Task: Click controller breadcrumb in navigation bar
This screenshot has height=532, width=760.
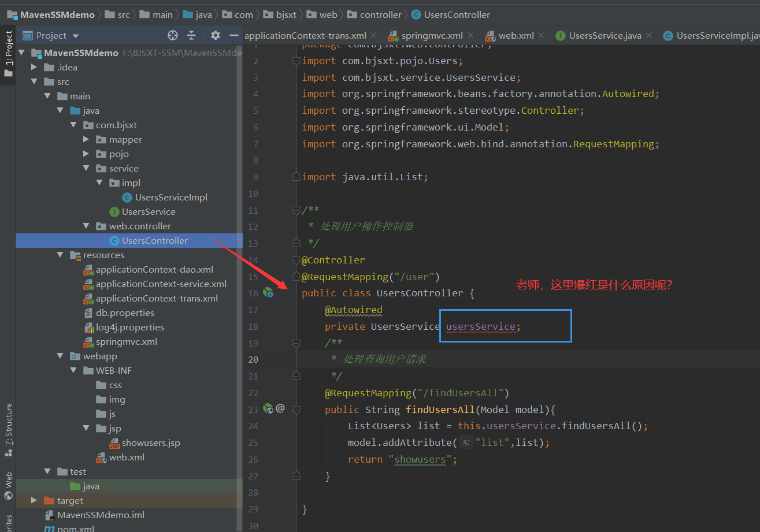Action: 375,14
